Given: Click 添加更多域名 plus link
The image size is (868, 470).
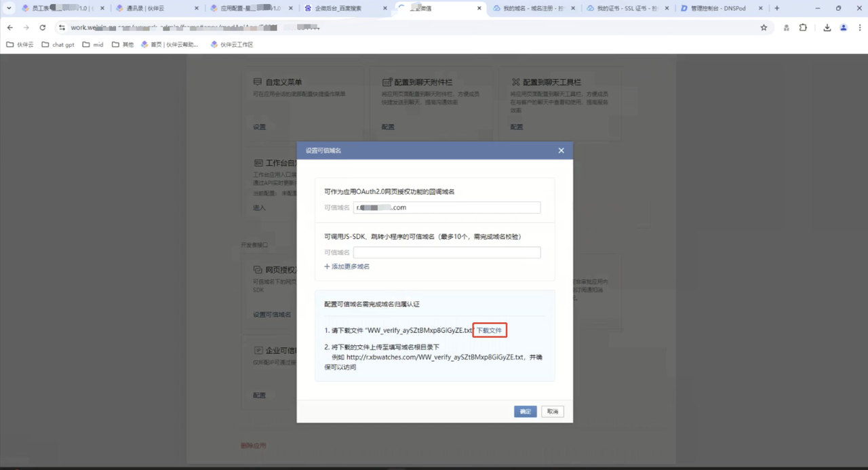Looking at the screenshot, I should (347, 267).
